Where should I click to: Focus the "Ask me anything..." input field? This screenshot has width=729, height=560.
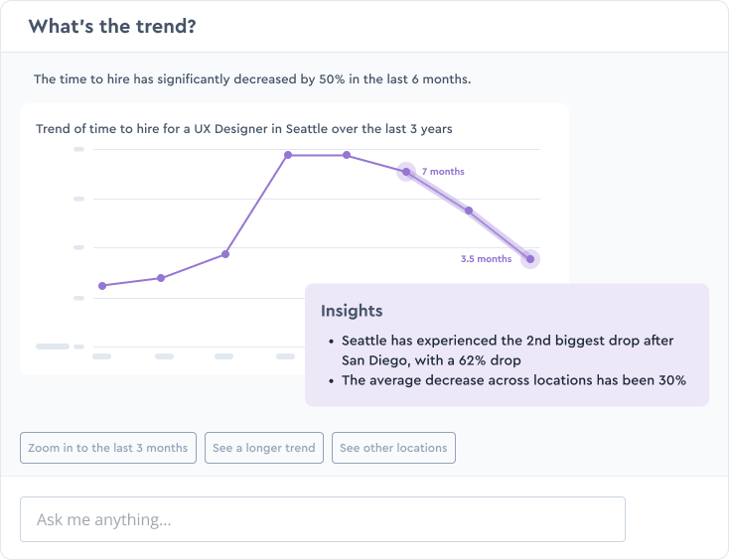(323, 519)
